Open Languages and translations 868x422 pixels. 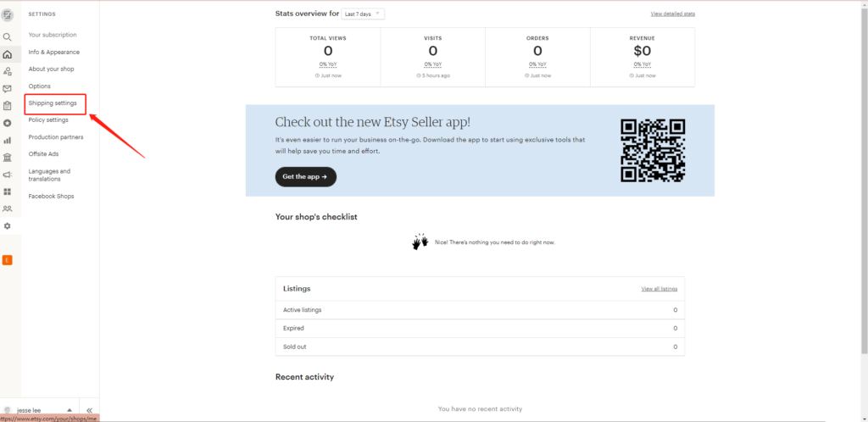[49, 175]
